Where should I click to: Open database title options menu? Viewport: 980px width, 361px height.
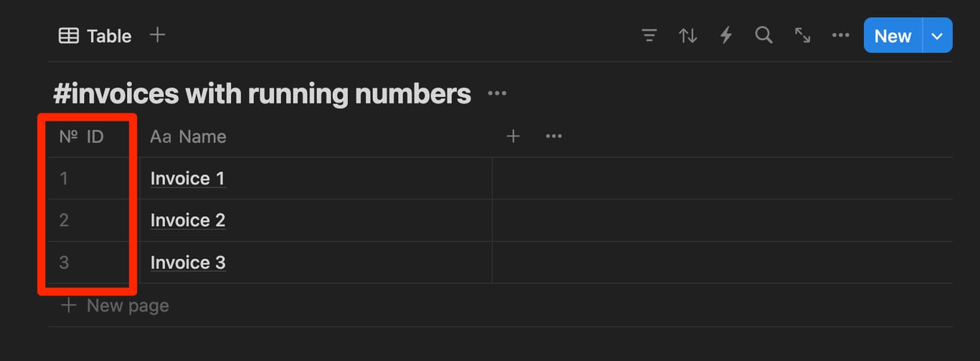pyautogui.click(x=497, y=94)
